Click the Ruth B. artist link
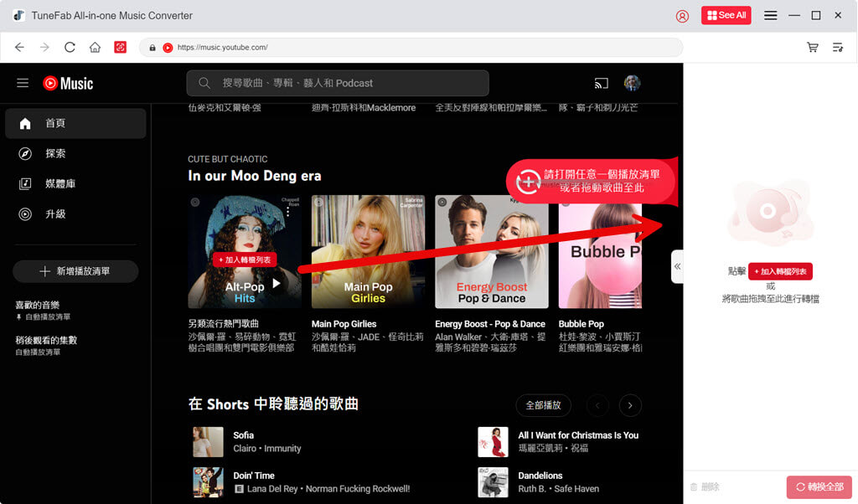The image size is (858, 504). coord(531,489)
